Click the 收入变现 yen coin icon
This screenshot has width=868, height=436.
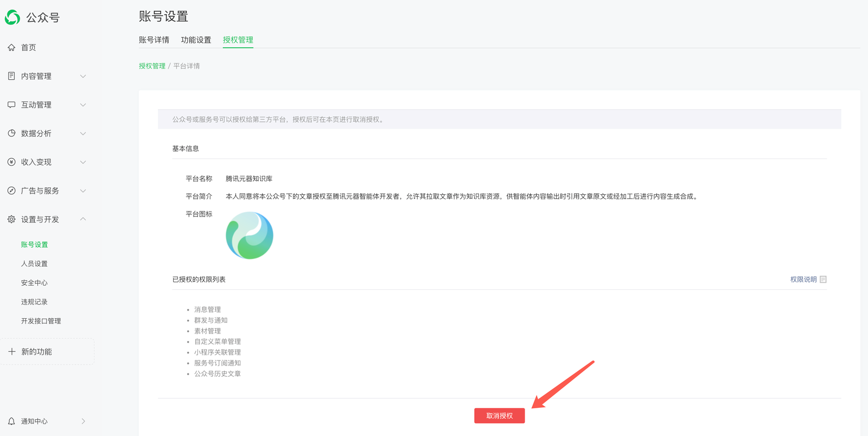click(11, 162)
